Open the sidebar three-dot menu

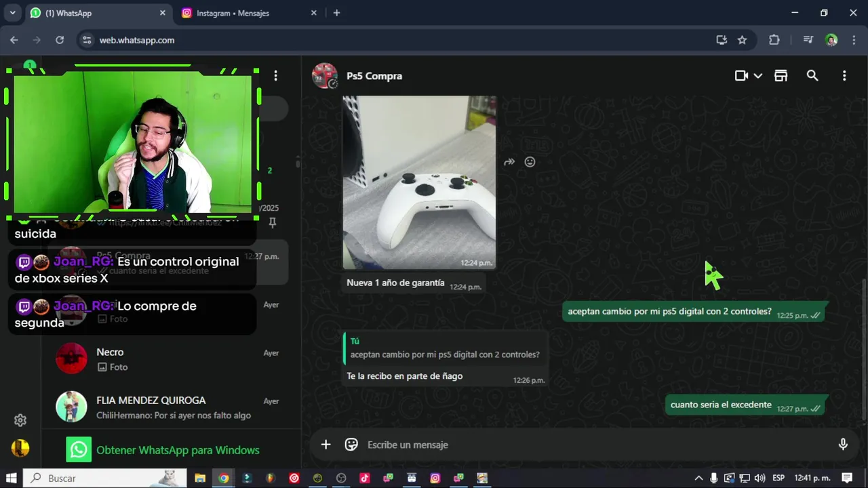(x=275, y=76)
